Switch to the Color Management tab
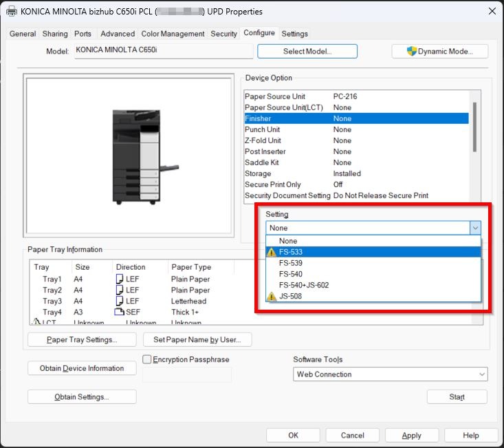This screenshot has height=448, width=504. point(173,34)
